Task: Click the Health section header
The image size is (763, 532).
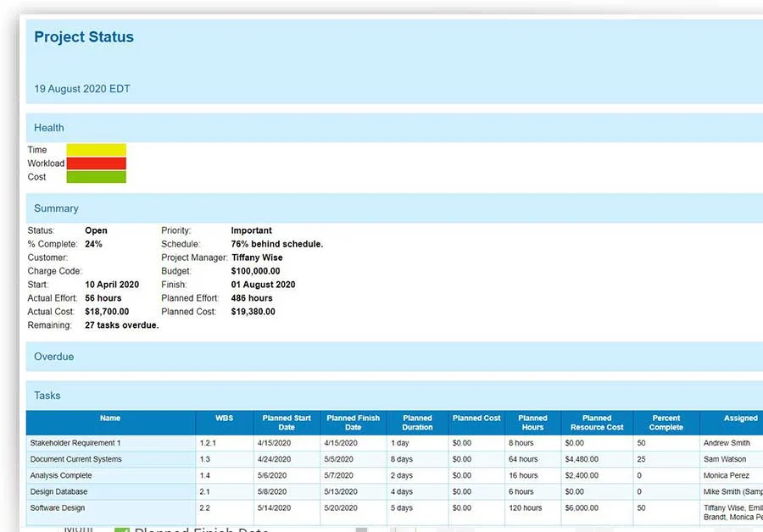Action: [394, 128]
